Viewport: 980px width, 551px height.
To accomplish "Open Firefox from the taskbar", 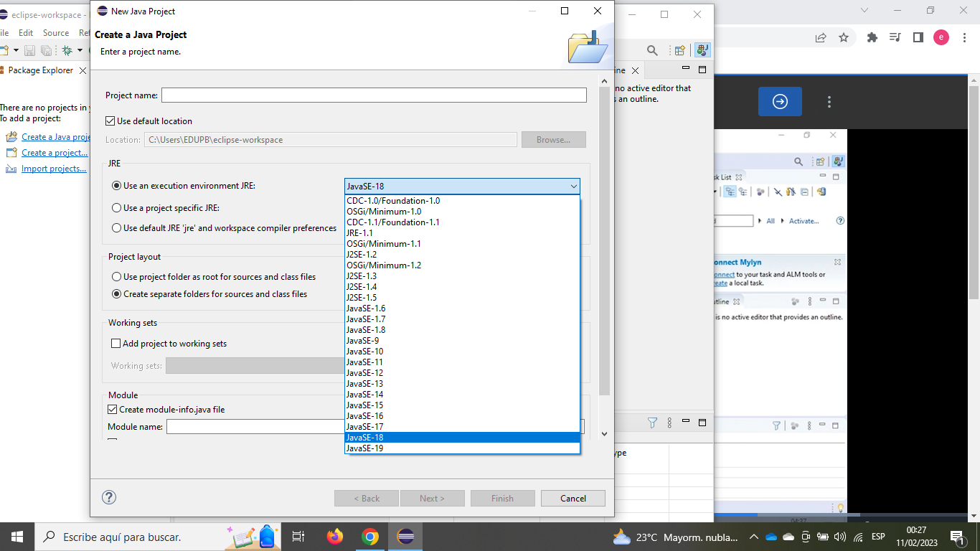I will click(335, 537).
